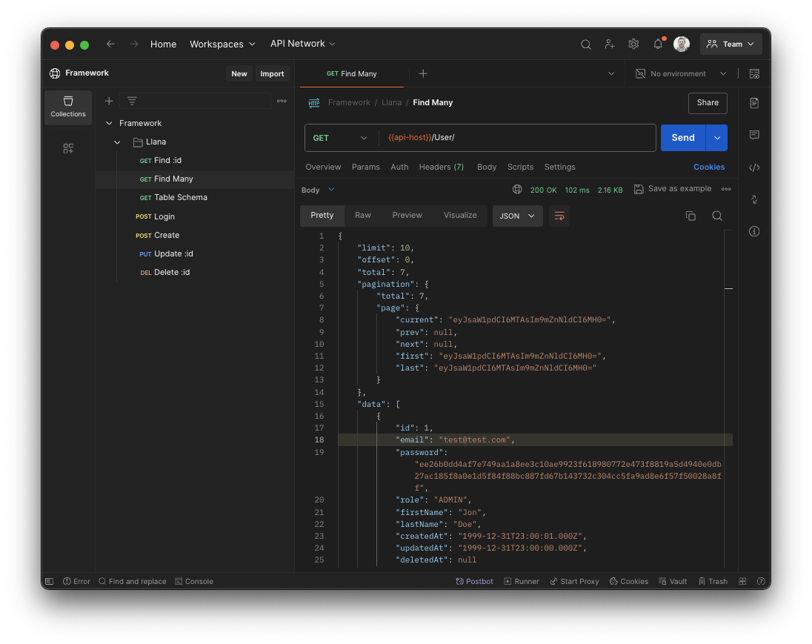Click the Send button
This screenshot has height=644, width=812.
point(682,137)
